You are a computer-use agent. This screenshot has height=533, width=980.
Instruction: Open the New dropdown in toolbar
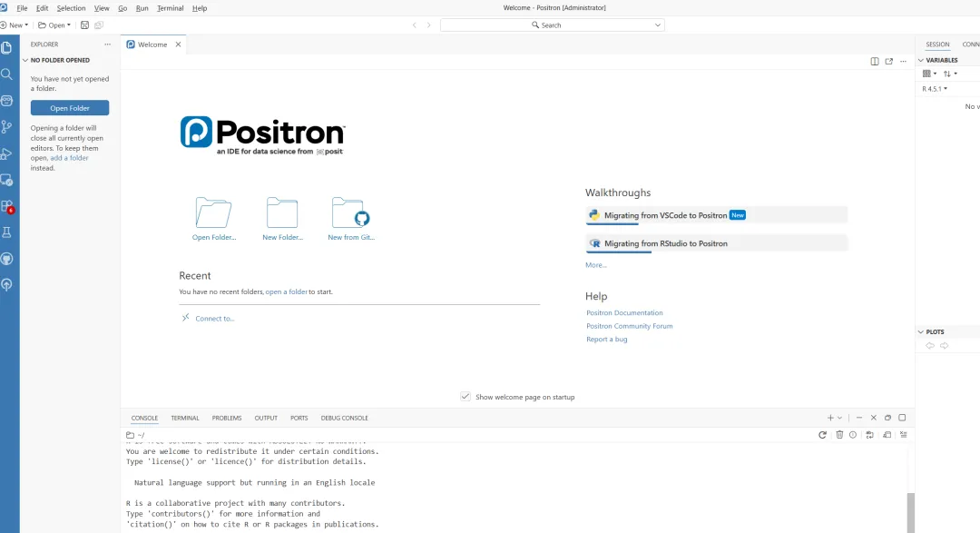tap(15, 25)
